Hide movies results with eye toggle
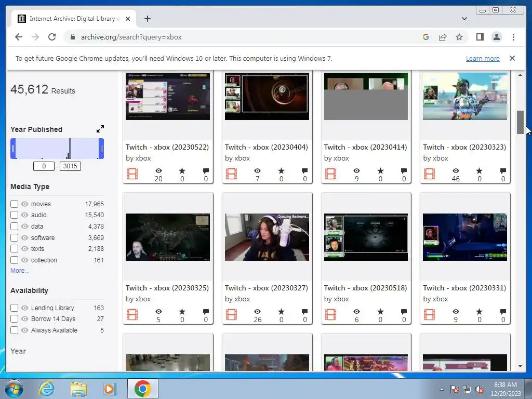 point(24,204)
